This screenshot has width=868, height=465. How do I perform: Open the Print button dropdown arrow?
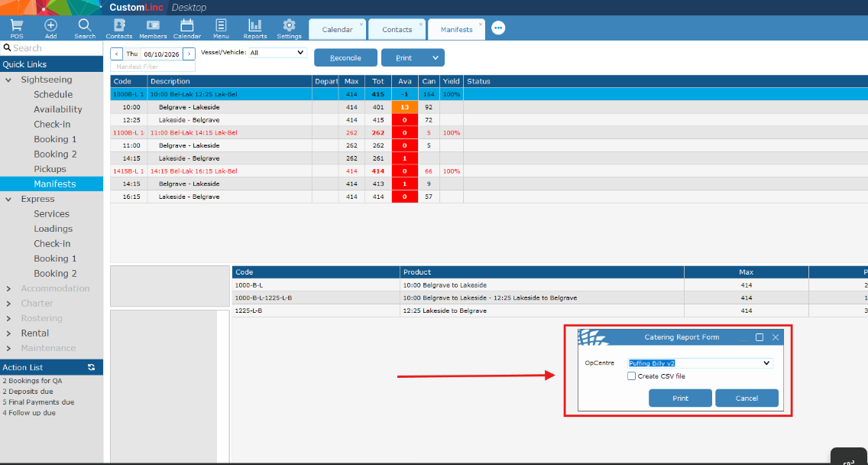pyautogui.click(x=435, y=57)
